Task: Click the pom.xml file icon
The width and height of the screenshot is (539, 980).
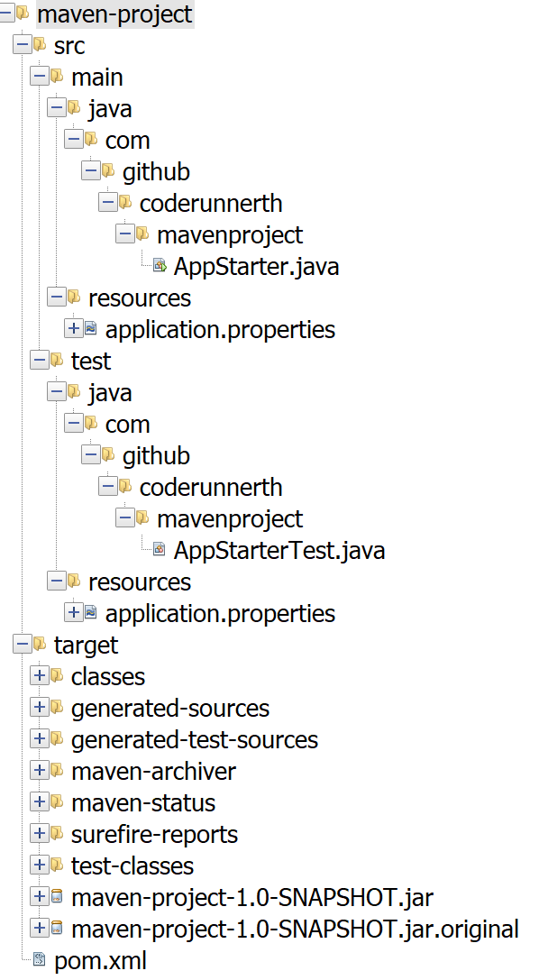Action: (40, 960)
